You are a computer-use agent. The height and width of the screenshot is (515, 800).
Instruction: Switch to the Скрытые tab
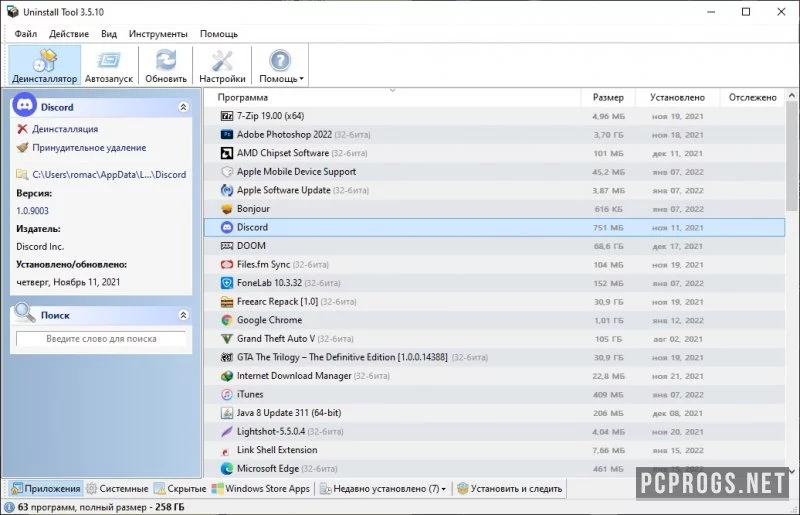pos(180,488)
